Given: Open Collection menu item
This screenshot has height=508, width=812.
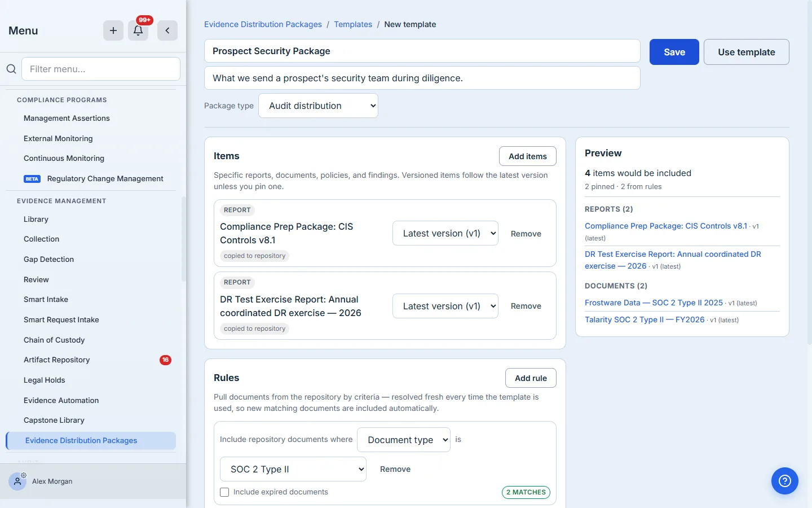Looking at the screenshot, I should pos(41,239).
